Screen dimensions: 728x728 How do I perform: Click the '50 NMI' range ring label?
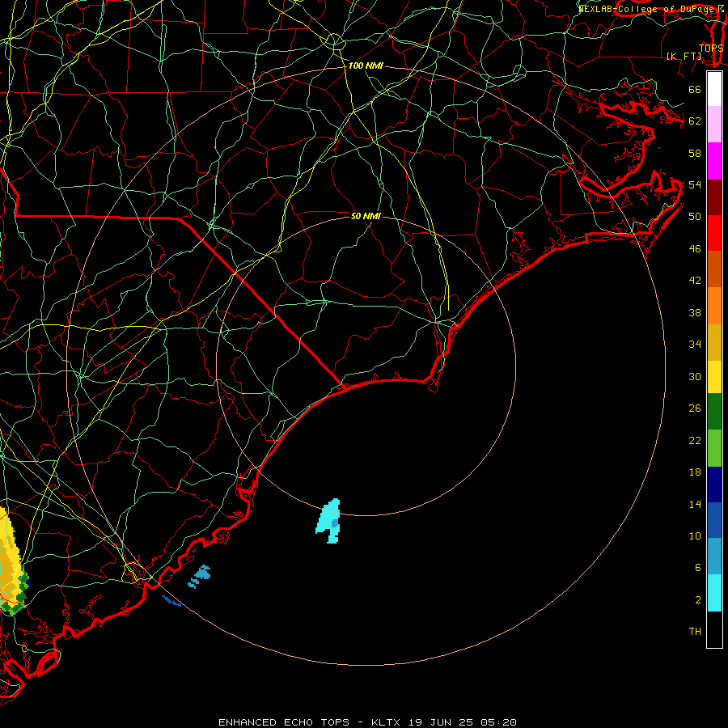tap(366, 216)
